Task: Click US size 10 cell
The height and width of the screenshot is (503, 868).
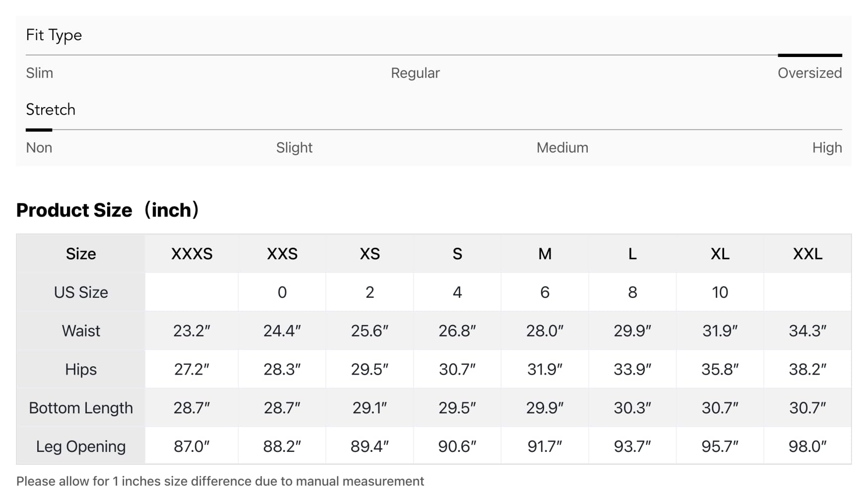Action: 720,292
